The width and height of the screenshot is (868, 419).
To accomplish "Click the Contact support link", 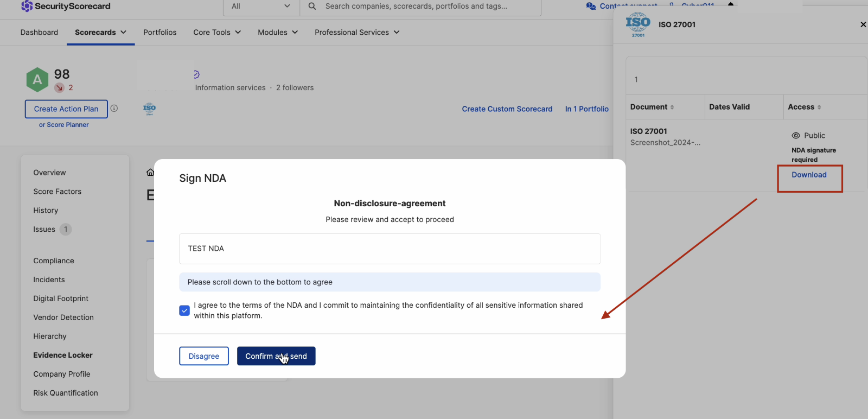I will [628, 7].
